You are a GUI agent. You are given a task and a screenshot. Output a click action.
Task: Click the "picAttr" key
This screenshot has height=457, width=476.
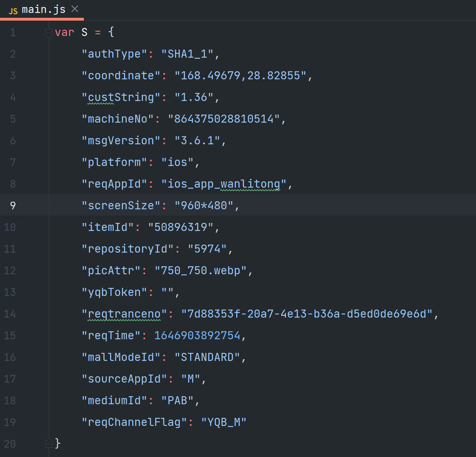point(111,271)
